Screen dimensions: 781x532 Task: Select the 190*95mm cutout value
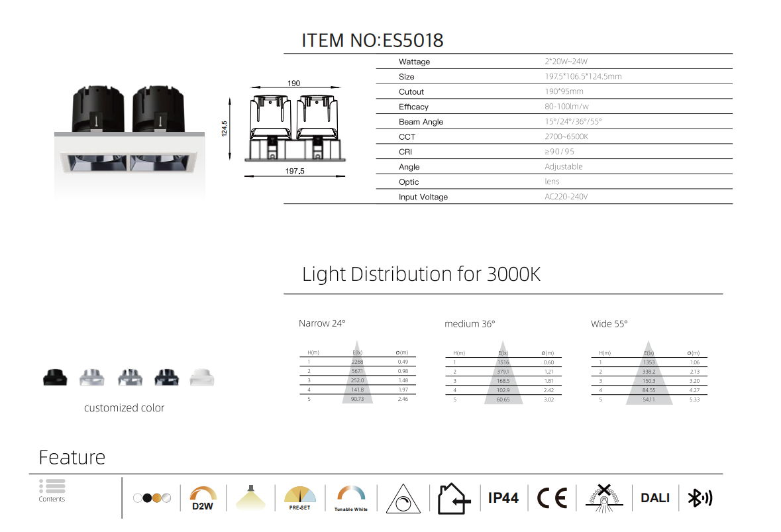coord(564,91)
